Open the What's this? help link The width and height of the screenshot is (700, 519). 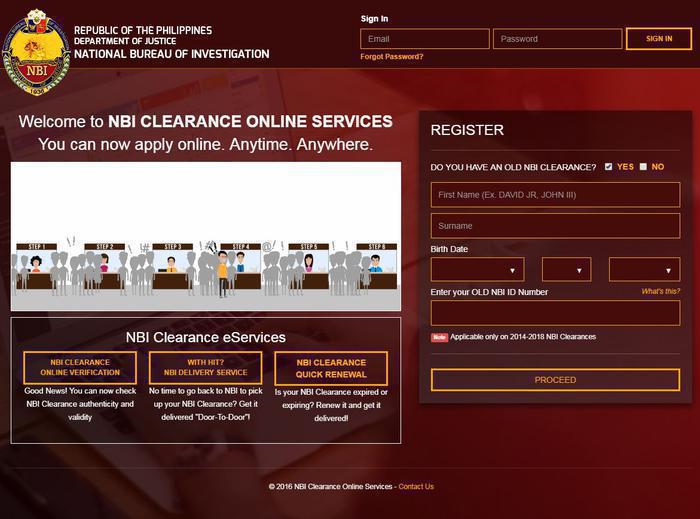(x=661, y=291)
